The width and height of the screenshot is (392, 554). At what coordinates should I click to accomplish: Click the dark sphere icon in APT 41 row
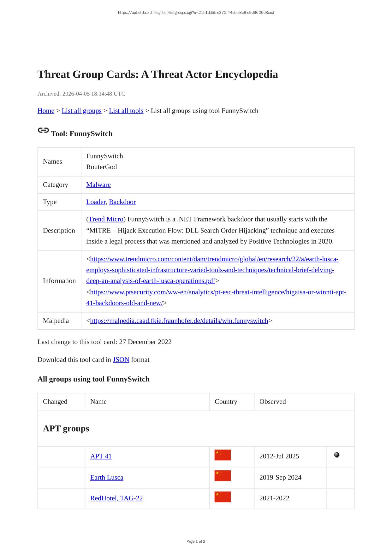pyautogui.click(x=337, y=455)
